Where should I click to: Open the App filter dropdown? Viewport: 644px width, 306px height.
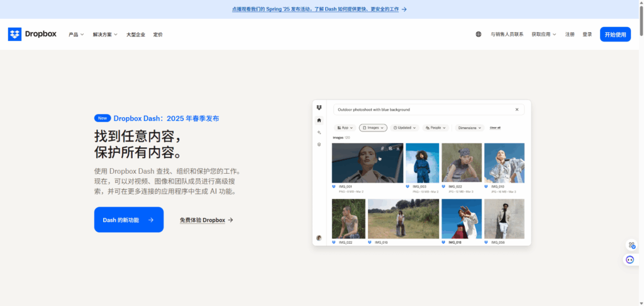[345, 128]
